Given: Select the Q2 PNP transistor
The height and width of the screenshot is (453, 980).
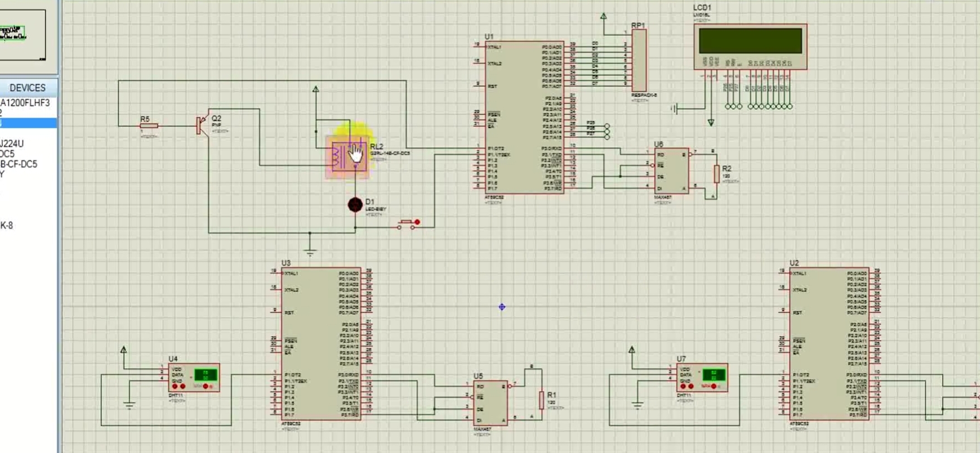Looking at the screenshot, I should coord(202,126).
